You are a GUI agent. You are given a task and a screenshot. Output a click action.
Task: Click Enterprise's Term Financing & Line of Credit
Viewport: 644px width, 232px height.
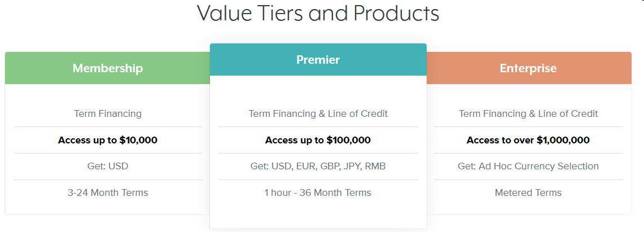(x=528, y=113)
